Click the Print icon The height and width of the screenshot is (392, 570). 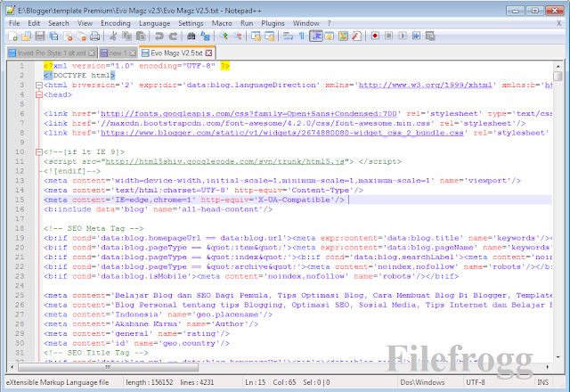[x=95, y=36]
